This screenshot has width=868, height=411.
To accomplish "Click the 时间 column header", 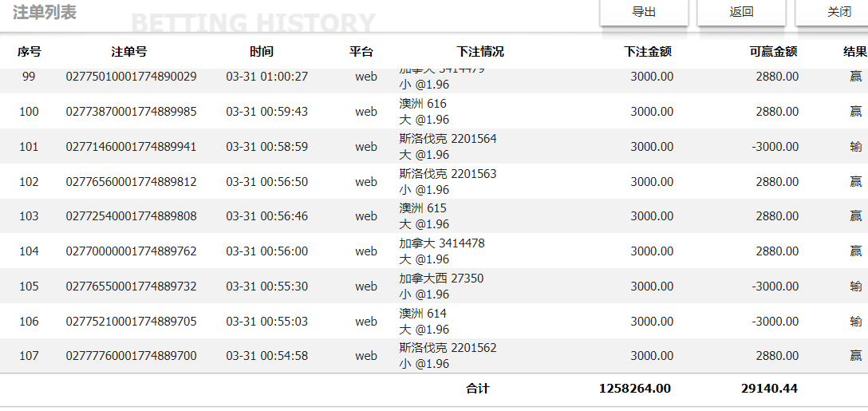I will pos(262,52).
